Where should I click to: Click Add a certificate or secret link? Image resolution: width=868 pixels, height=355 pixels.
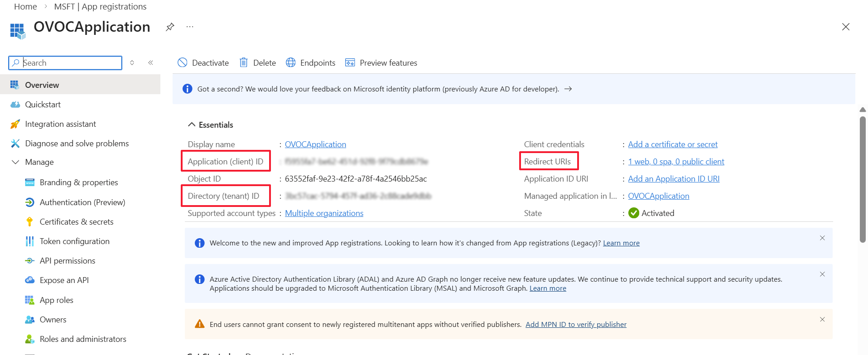[x=672, y=144]
